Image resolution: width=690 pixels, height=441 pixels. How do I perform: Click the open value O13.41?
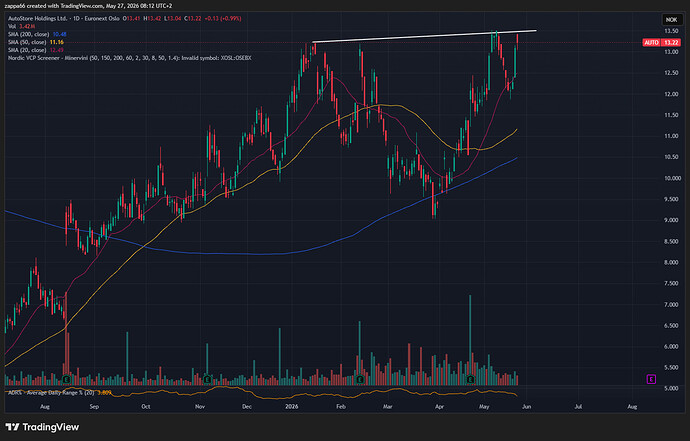tap(131, 18)
